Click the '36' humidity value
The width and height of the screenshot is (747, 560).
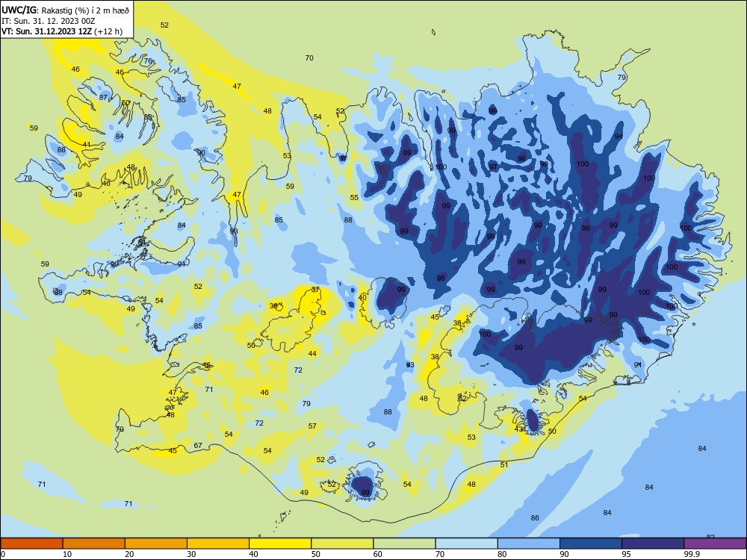coord(273,305)
